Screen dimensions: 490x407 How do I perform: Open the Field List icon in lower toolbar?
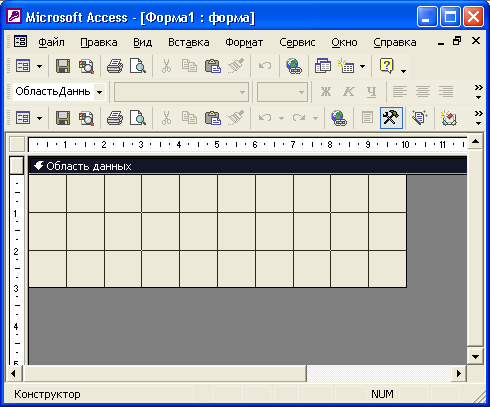pos(367,118)
